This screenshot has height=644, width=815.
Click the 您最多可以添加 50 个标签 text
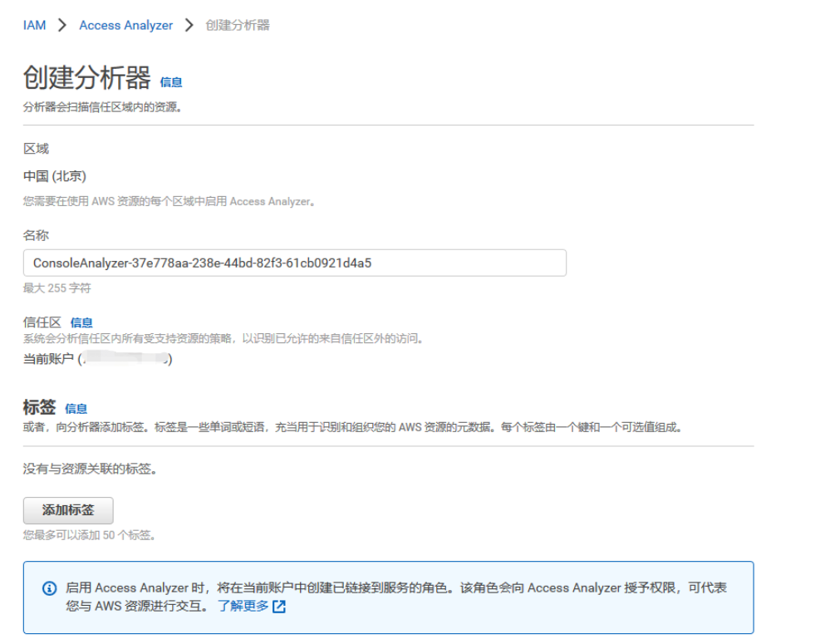pyautogui.click(x=90, y=535)
